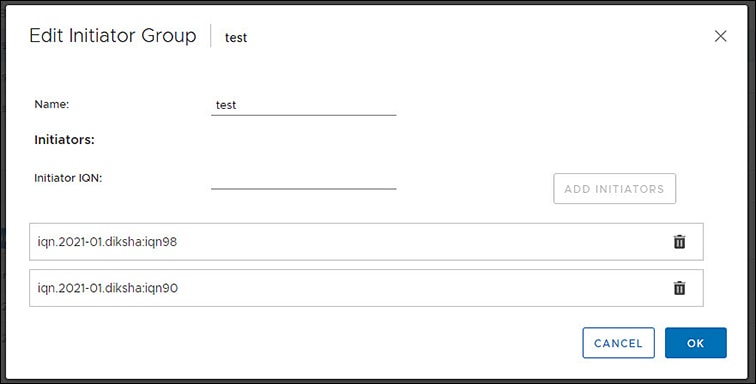This screenshot has width=756, height=384.
Task: Focus the Name input field
Action: (303, 105)
